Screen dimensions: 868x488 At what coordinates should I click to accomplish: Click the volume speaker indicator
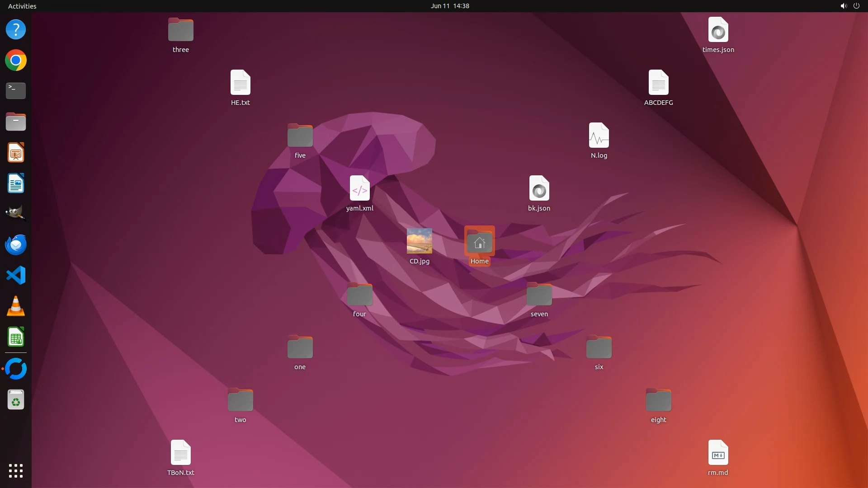click(x=843, y=6)
